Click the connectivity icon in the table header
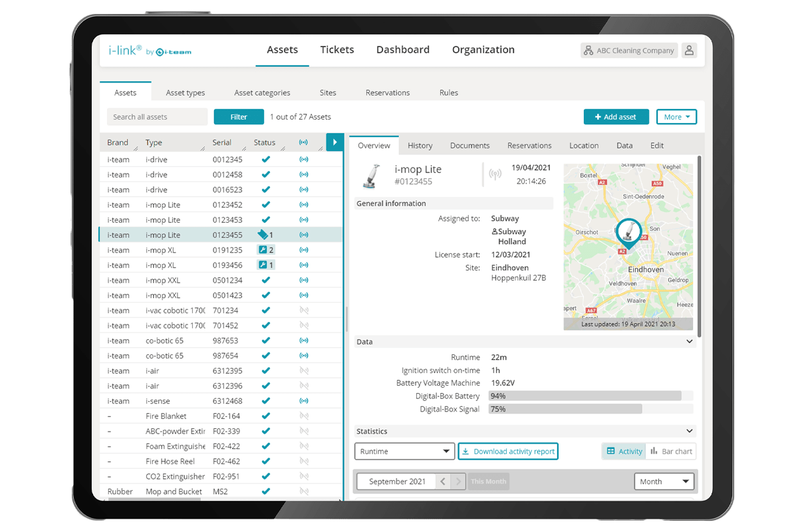798x532 pixels. [304, 142]
